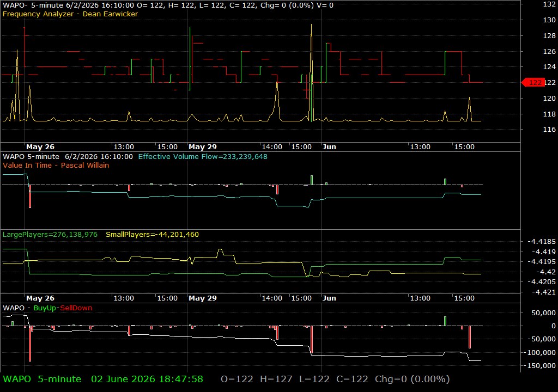The height and width of the screenshot is (392, 558).
Task: Click 'May 29' on the lower time axis
Action: (x=203, y=298)
